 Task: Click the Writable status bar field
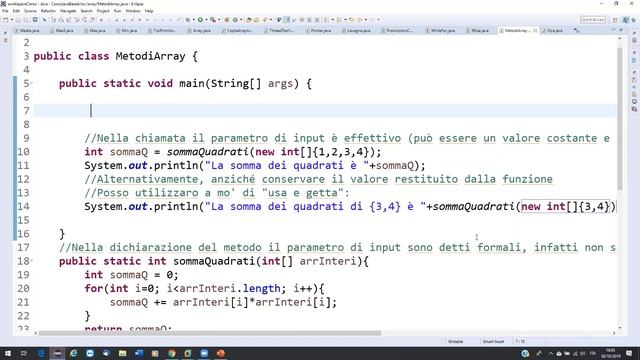pos(456,341)
